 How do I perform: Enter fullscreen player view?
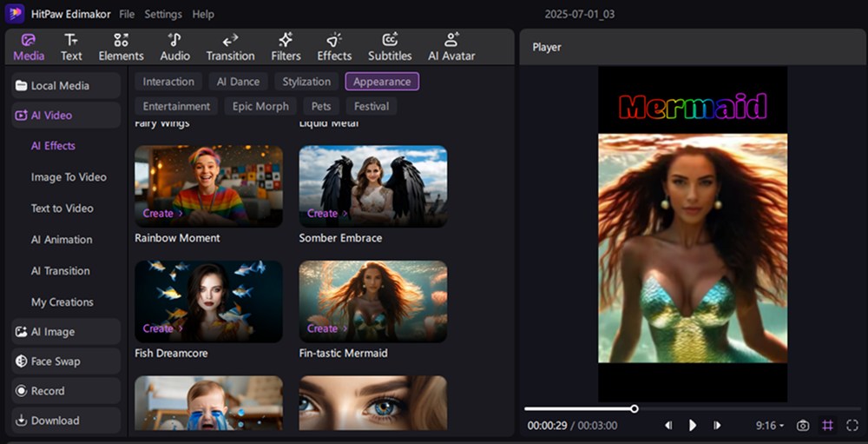click(852, 426)
